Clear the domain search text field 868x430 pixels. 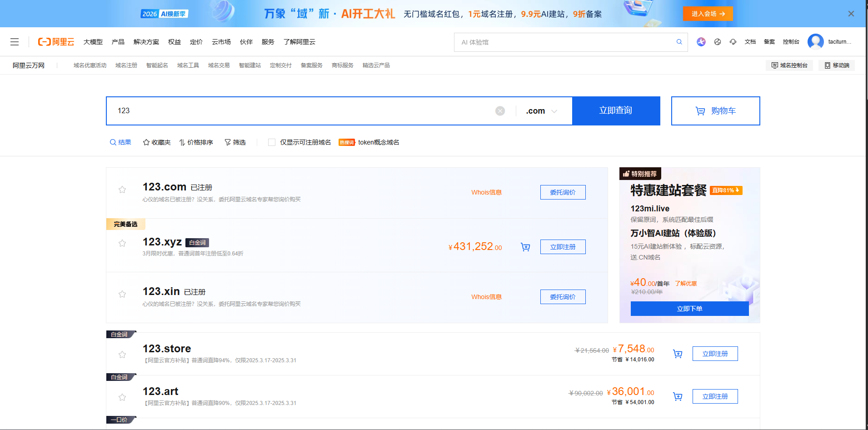(500, 111)
